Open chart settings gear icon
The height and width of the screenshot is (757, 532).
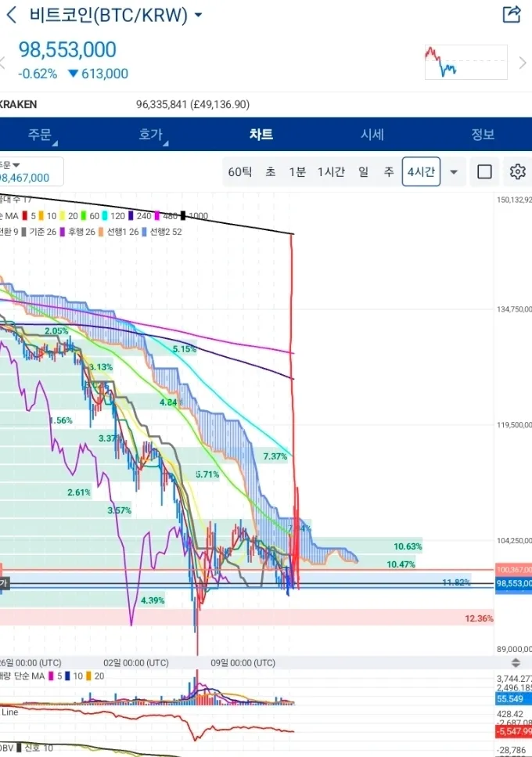tap(517, 171)
